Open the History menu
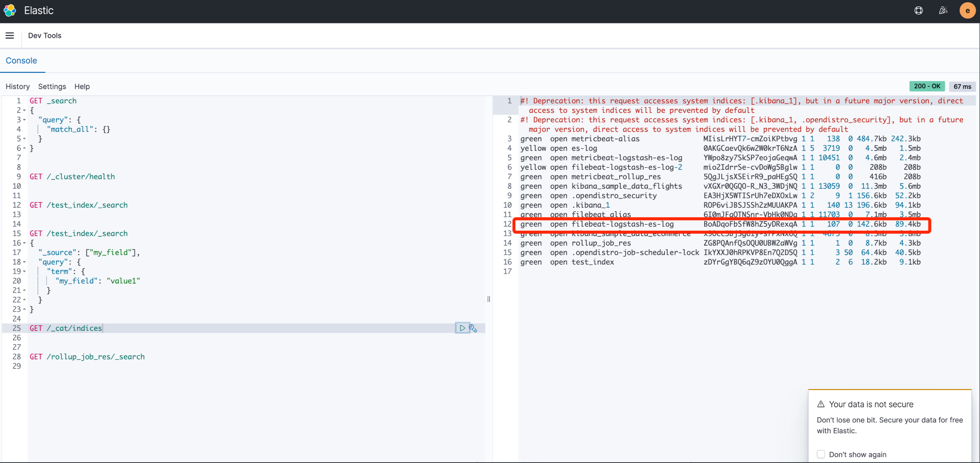Screen dimensions: 980x463 tap(17, 87)
